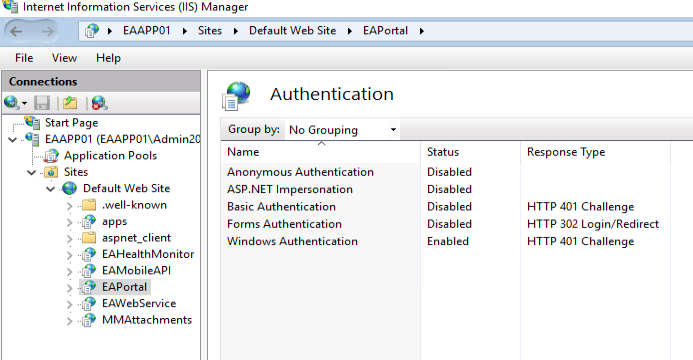Screen dimensions: 693x360
Task: Click the IIS Manager title bar icon
Action: (10, 6)
